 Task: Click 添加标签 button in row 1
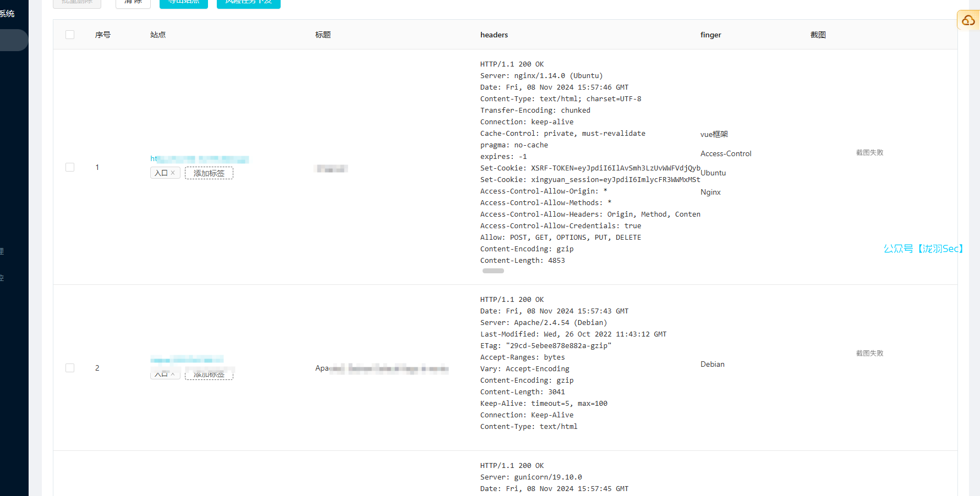click(209, 173)
